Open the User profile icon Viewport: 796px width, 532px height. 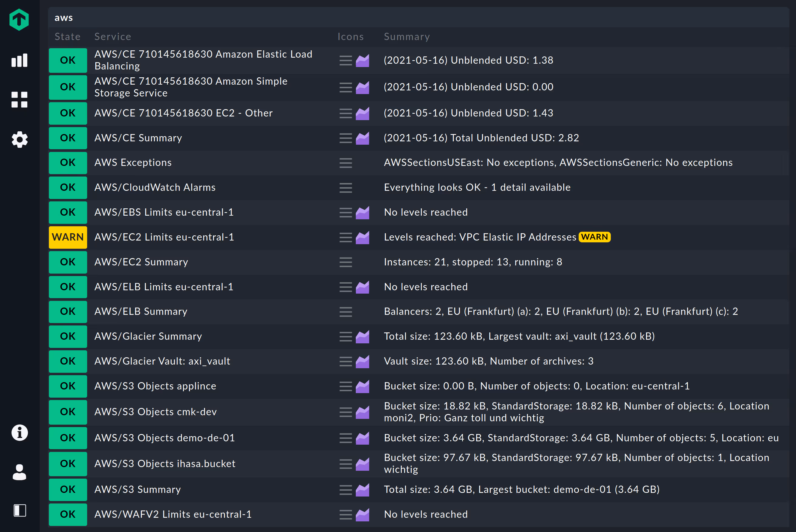pos(19,472)
